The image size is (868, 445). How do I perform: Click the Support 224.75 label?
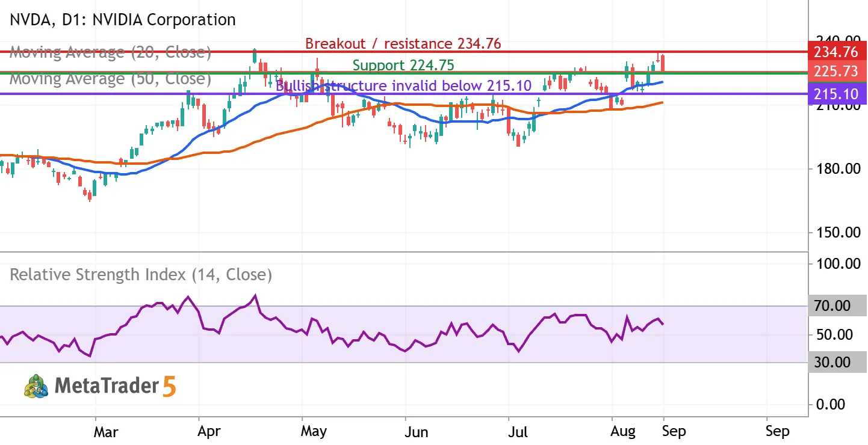tap(403, 65)
